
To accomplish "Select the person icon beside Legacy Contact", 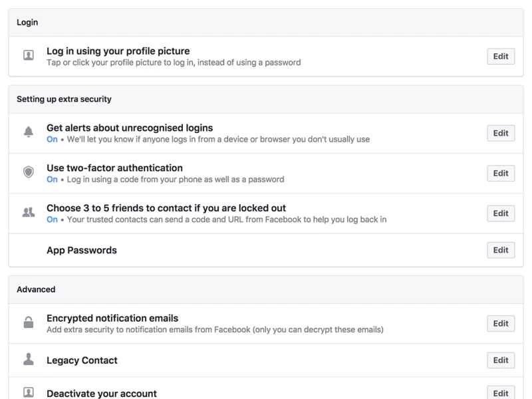I will click(28, 360).
